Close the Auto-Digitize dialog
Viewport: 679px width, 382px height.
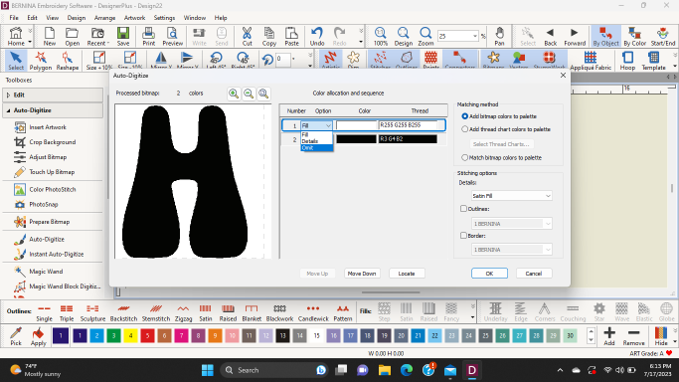click(x=563, y=75)
